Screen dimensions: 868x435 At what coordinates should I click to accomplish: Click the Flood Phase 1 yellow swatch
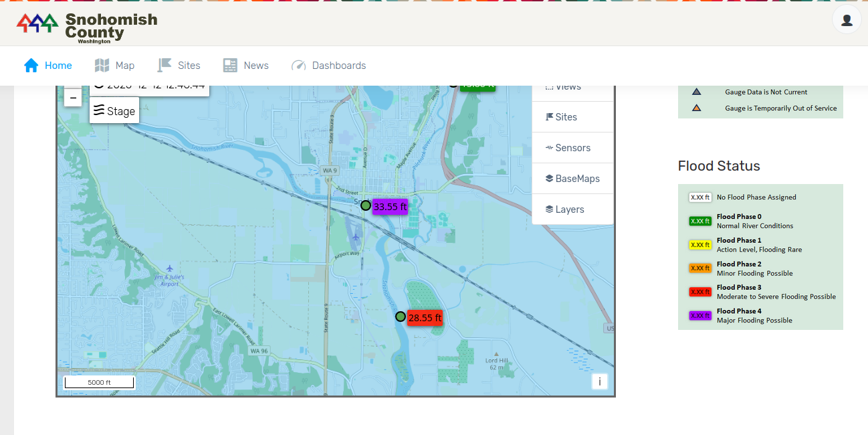(700, 245)
